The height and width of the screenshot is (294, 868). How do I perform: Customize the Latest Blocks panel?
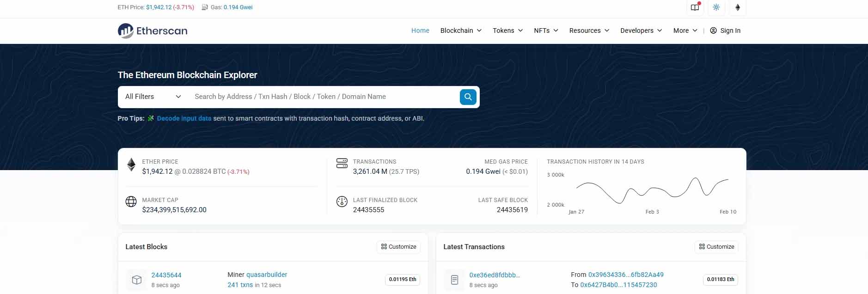point(398,247)
